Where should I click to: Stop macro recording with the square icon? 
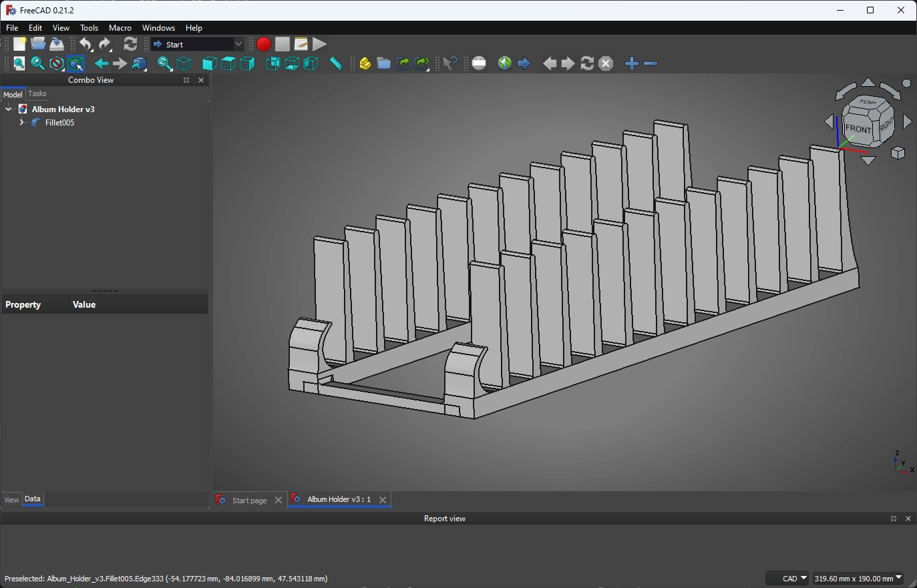pos(283,44)
